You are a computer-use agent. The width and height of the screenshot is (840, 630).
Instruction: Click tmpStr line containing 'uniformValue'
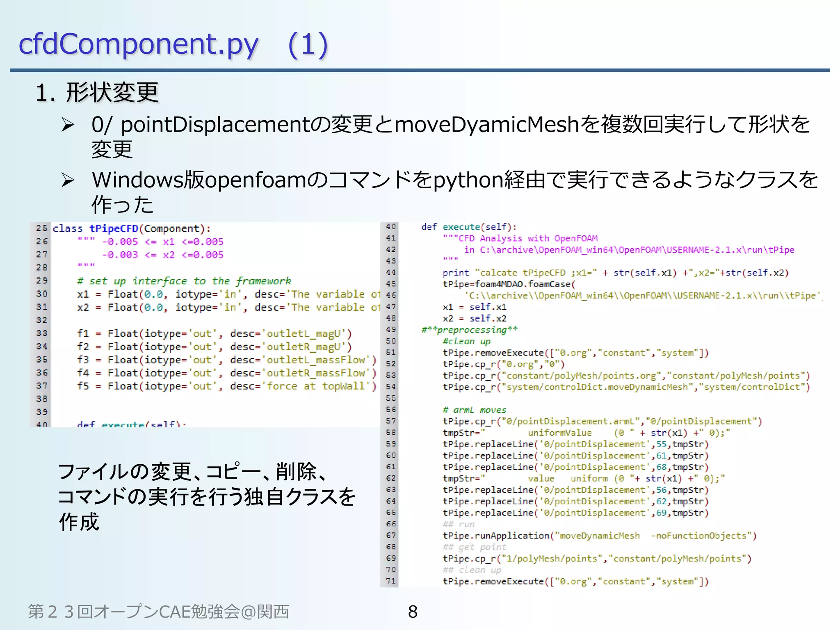tap(587, 433)
